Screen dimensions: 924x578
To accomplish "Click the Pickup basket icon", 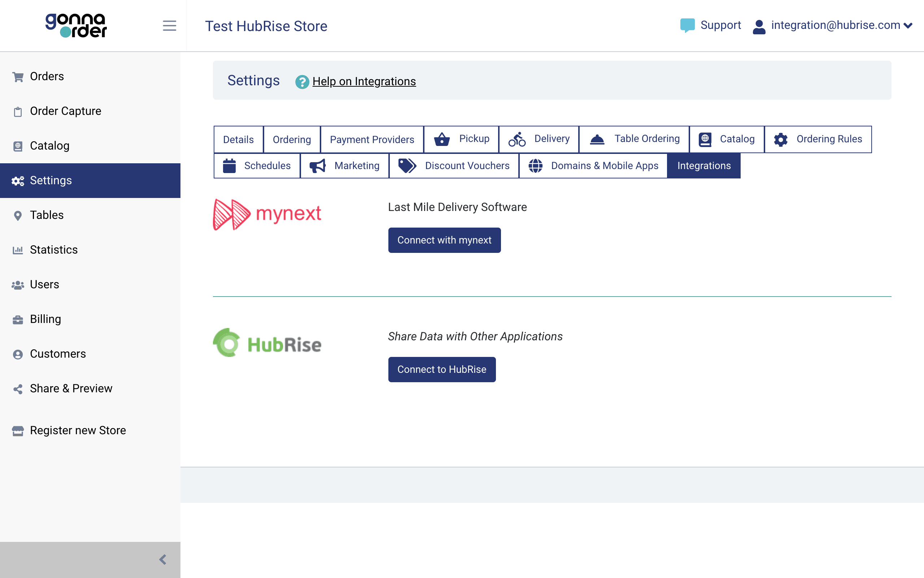I will click(x=442, y=139).
